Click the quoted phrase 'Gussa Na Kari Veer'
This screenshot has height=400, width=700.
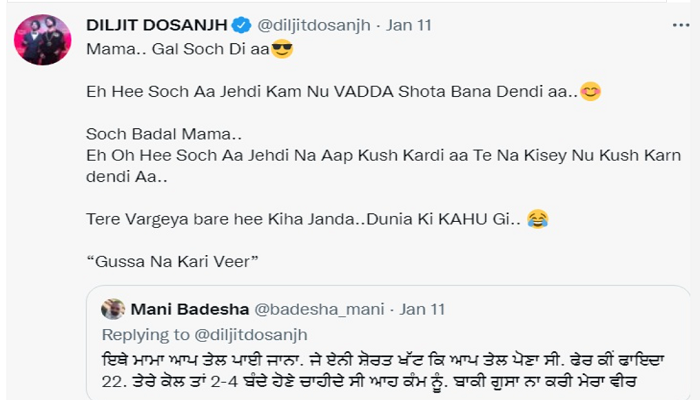pyautogui.click(x=172, y=261)
